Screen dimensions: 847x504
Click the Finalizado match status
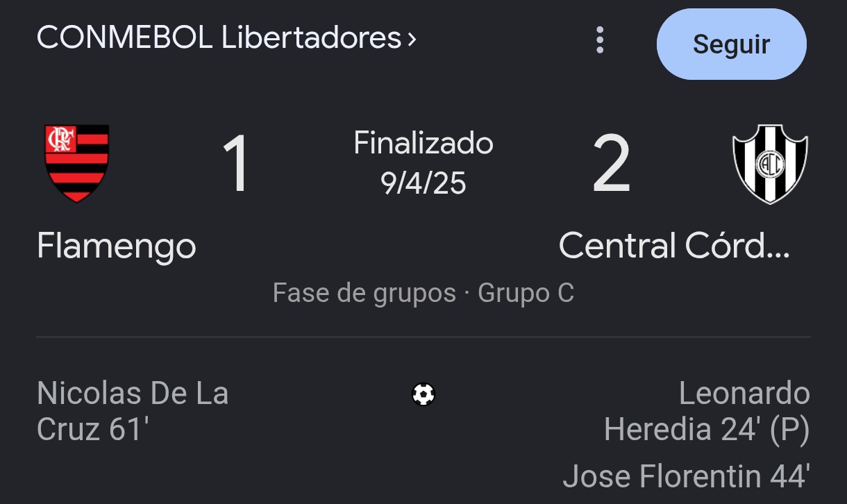[423, 143]
